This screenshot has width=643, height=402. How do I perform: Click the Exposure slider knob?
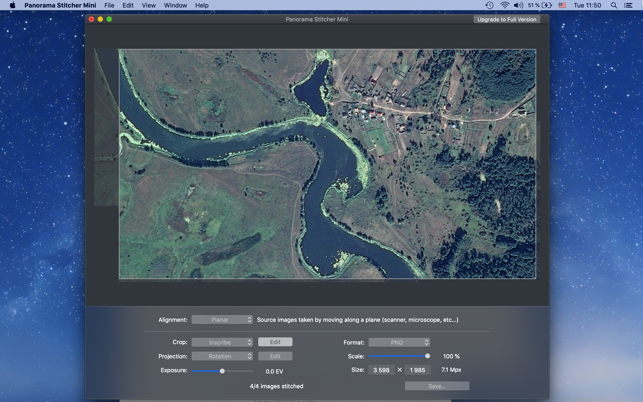point(222,371)
